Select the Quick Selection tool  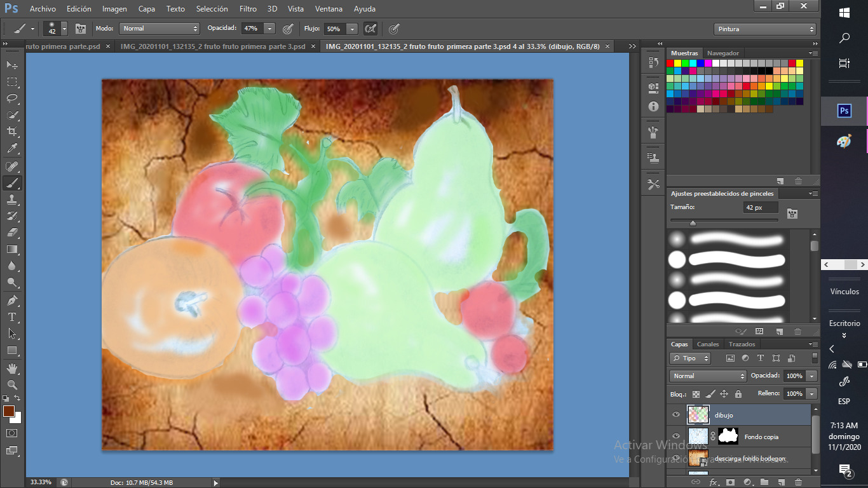tap(12, 115)
